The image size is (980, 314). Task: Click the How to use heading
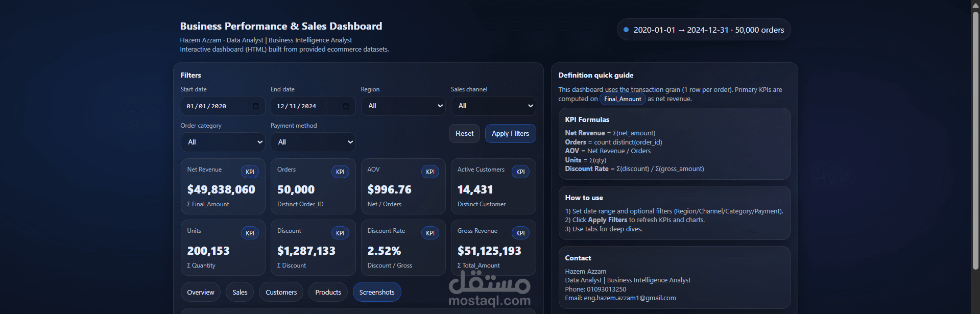tap(584, 198)
